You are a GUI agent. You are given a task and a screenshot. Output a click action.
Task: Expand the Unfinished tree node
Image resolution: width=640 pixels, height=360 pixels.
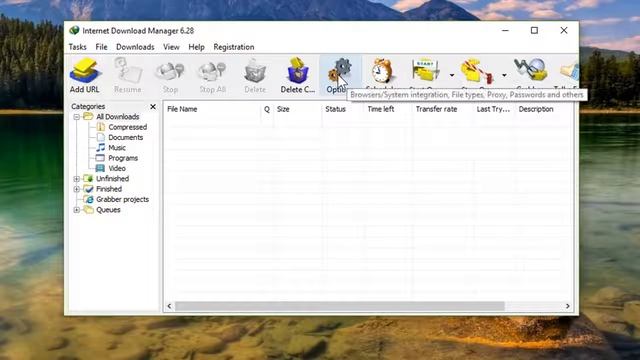pyautogui.click(x=76, y=179)
